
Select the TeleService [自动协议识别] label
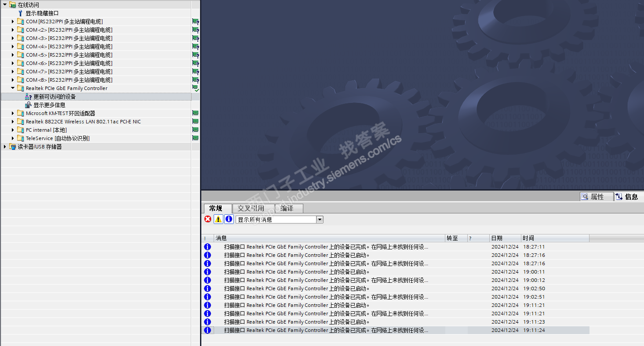click(x=58, y=138)
